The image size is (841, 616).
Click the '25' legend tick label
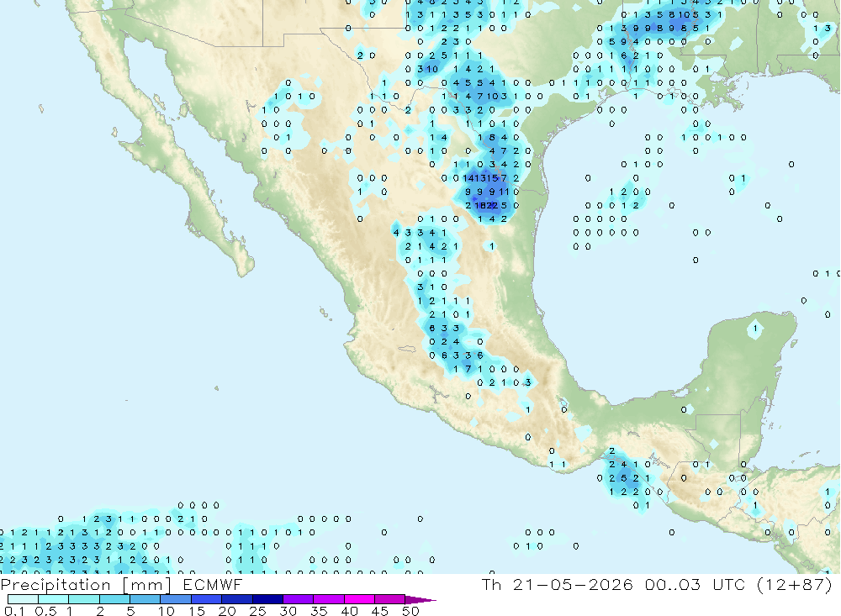click(x=257, y=611)
